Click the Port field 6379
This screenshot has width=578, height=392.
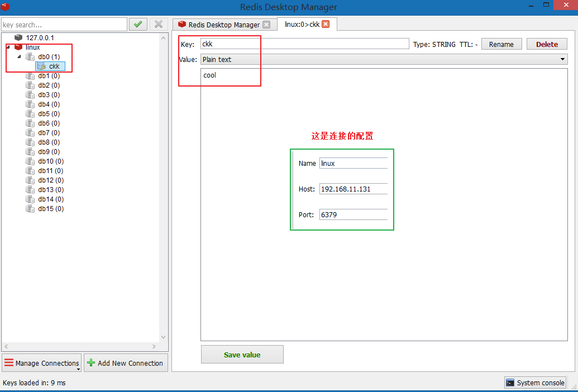353,214
